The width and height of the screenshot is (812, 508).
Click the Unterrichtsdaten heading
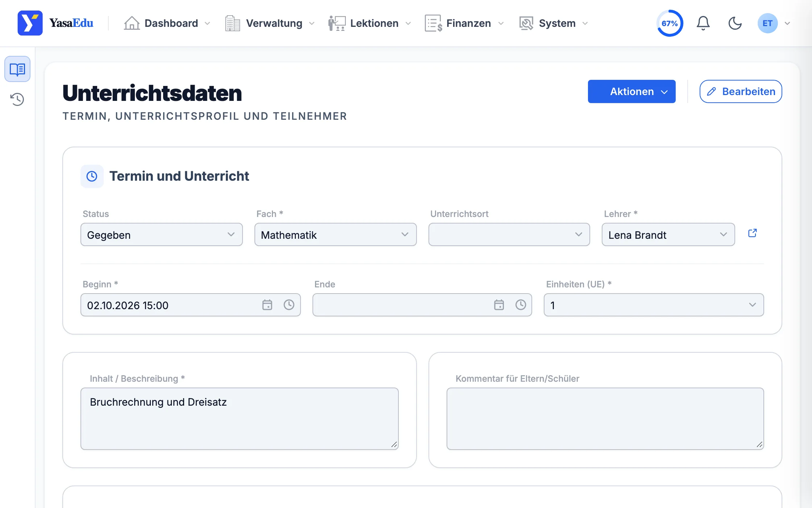point(152,93)
